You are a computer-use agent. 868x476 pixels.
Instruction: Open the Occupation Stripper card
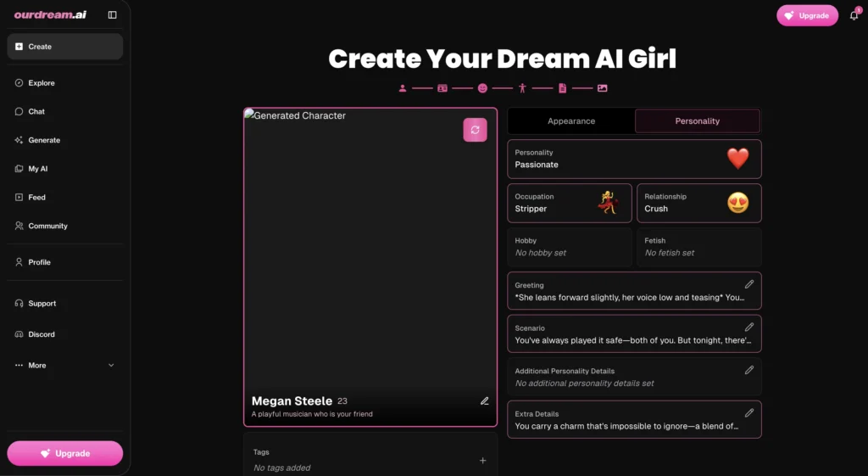pyautogui.click(x=570, y=204)
